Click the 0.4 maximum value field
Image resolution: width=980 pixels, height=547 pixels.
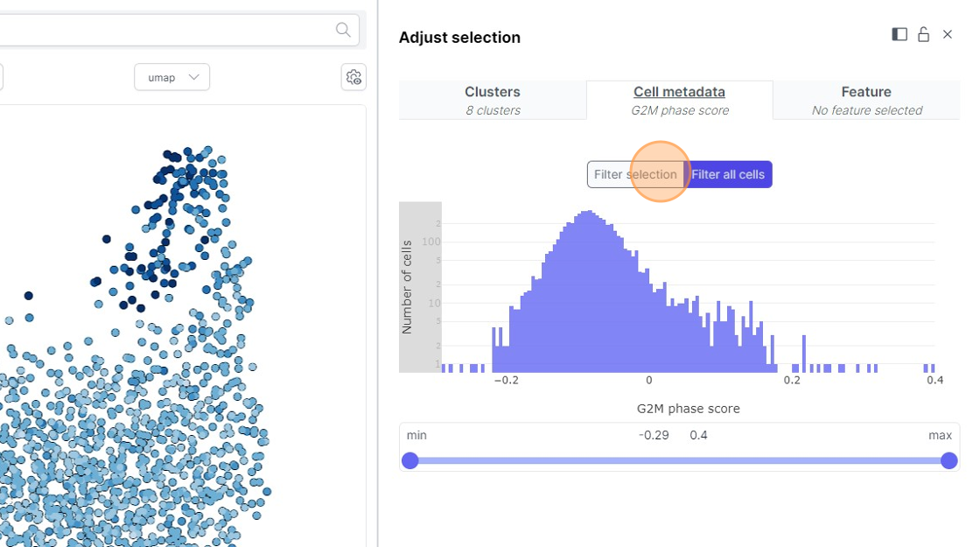698,435
